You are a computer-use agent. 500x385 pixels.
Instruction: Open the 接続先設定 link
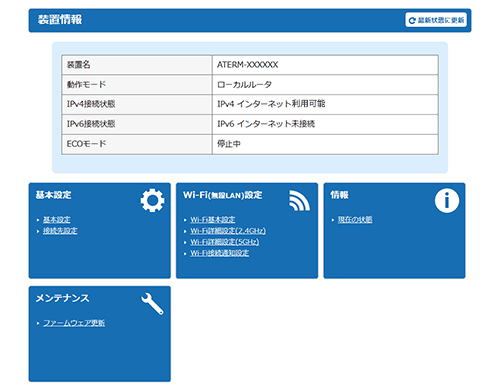pyautogui.click(x=60, y=231)
